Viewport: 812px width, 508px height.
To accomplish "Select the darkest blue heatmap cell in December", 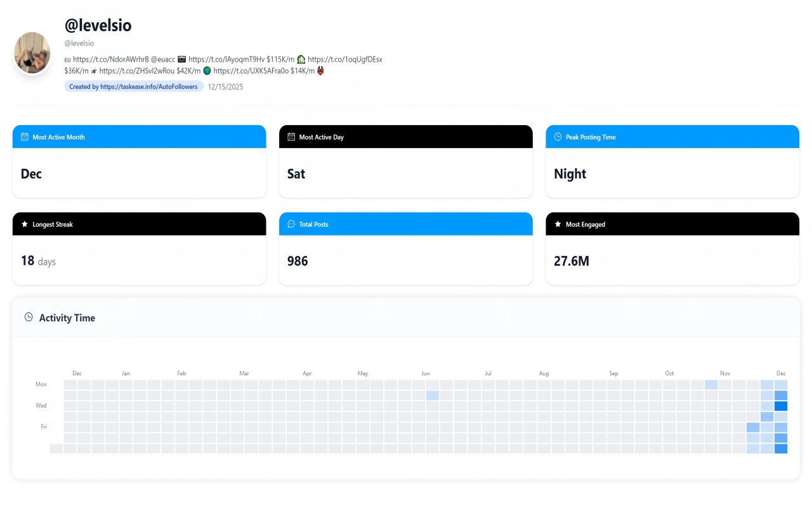I will click(781, 406).
